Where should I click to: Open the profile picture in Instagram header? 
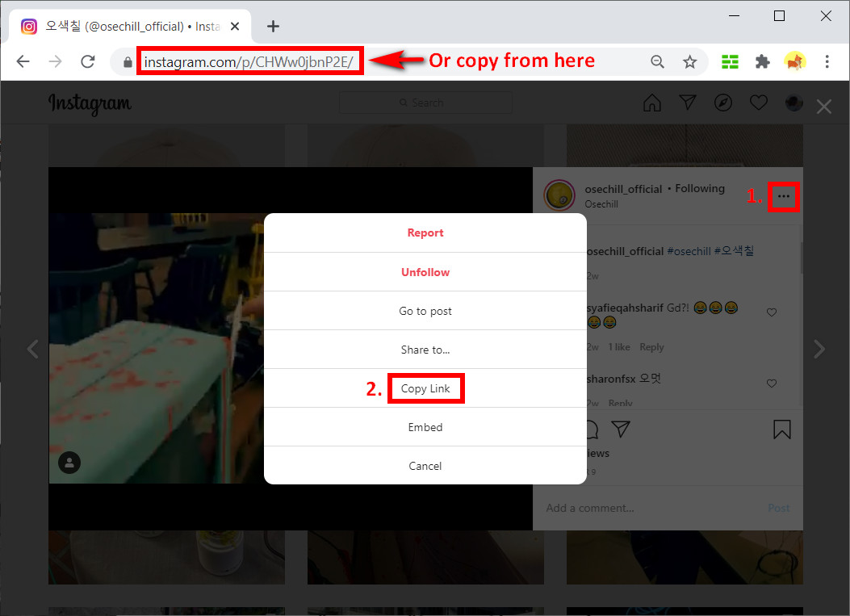pos(794,103)
